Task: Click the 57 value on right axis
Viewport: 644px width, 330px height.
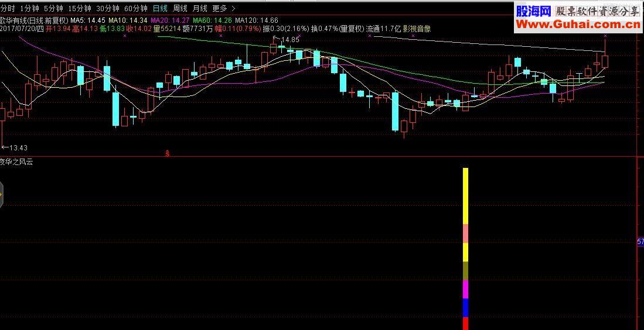Action: [640, 242]
